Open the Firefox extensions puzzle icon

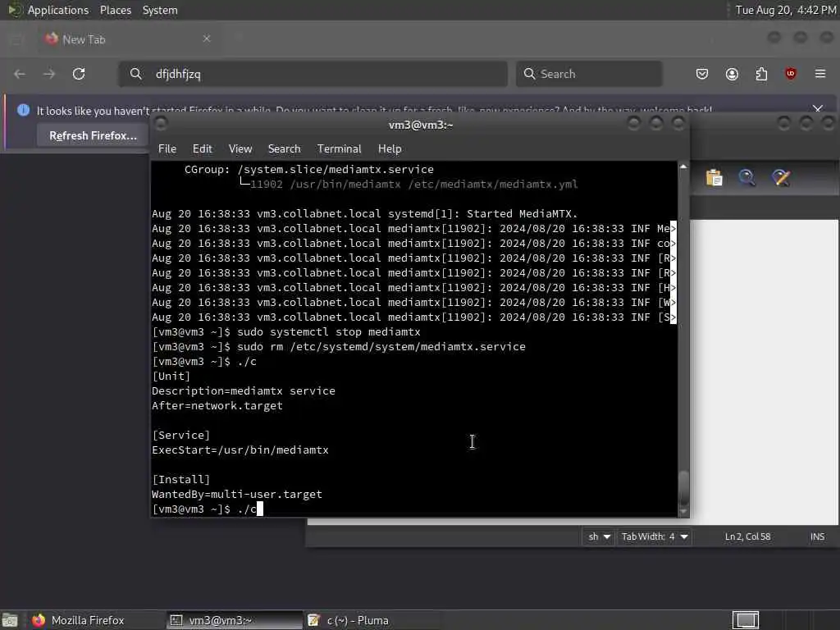click(761, 74)
